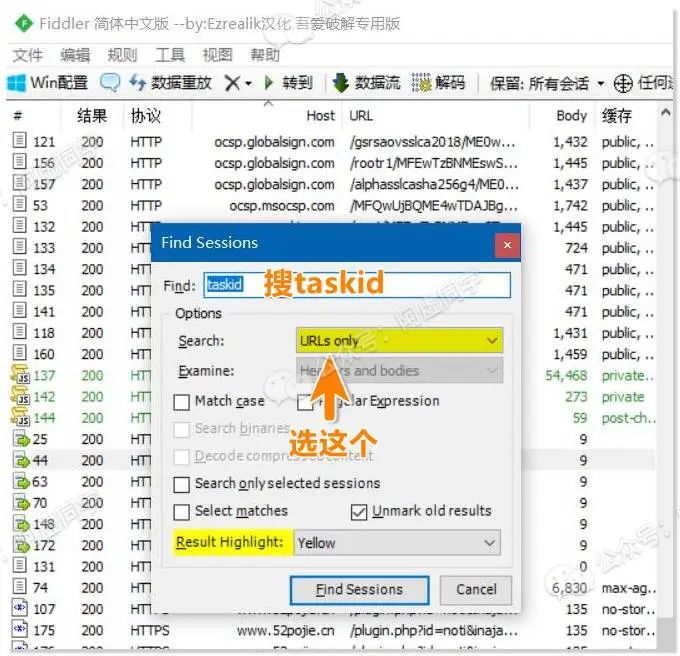
Task: Tick Search only selected sessions checkbox
Action: (x=181, y=484)
